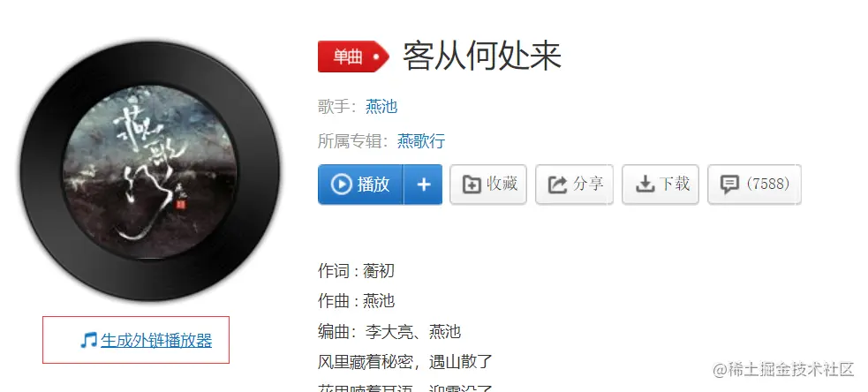The height and width of the screenshot is (392, 868).
Task: Click the song title 客从何处来
Action: 481,56
